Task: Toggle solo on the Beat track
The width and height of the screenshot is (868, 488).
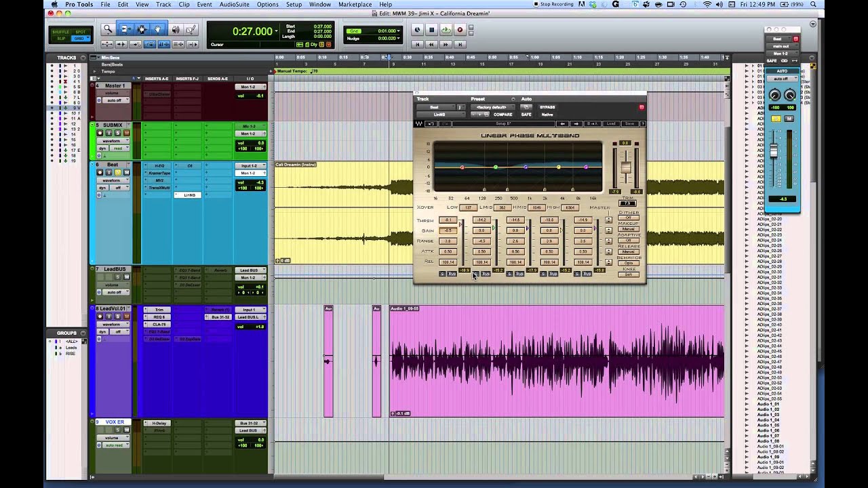Action: (x=117, y=173)
